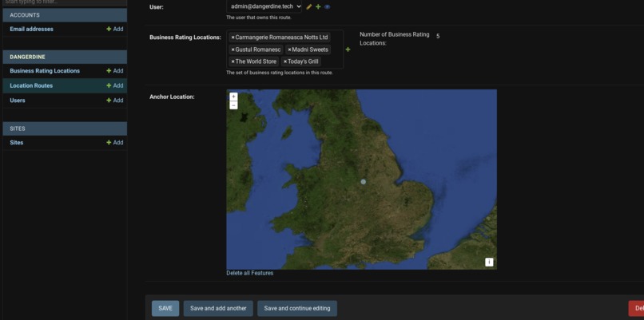Viewport: 644px width, 320px height.
Task: Open the User dropdown showing admin@dangerdine.tech
Action: 264,6
